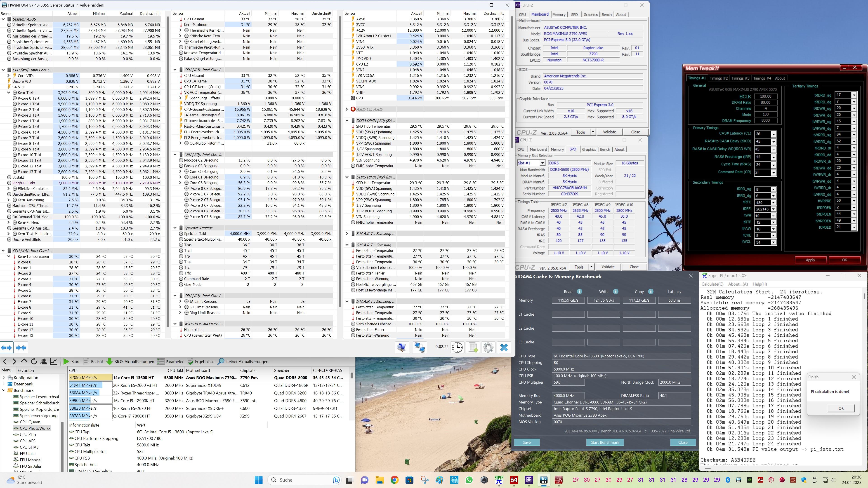Open the Memory tab in upper CPU-Z window
This screenshot has width=868, height=488.
tap(559, 14)
